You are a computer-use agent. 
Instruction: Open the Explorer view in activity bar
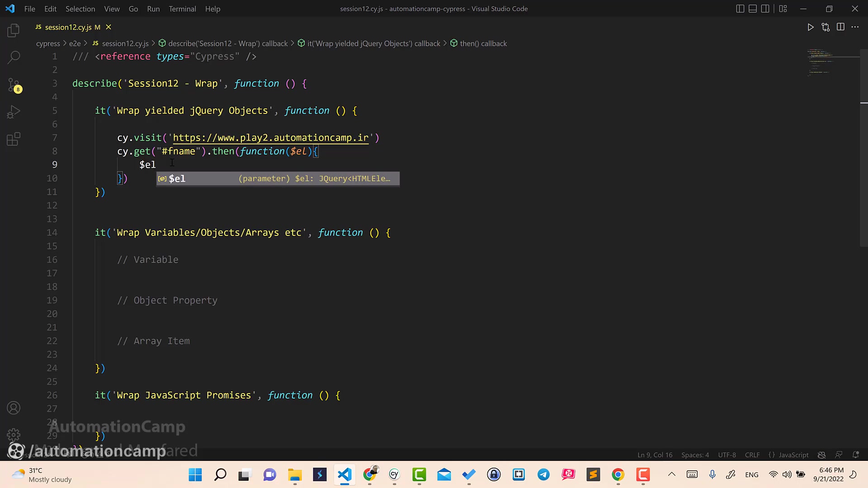(14, 30)
